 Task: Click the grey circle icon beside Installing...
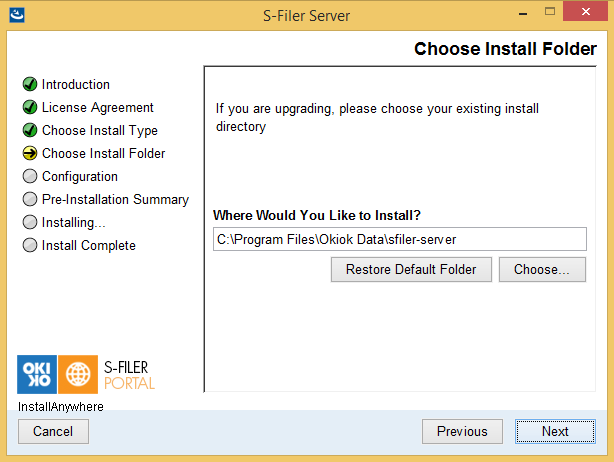click(x=30, y=222)
